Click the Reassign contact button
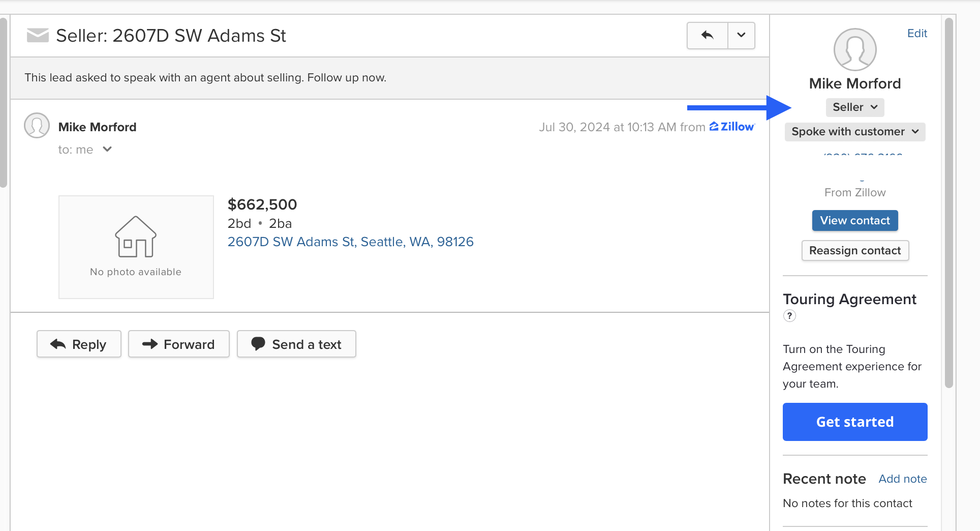This screenshot has width=980, height=531. pos(855,251)
